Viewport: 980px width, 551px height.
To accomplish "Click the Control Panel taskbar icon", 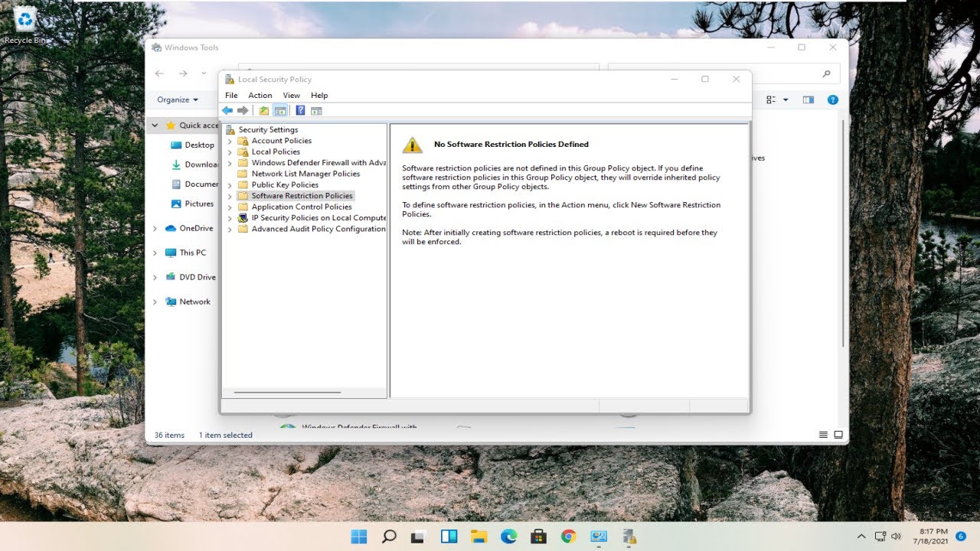I will click(x=598, y=536).
